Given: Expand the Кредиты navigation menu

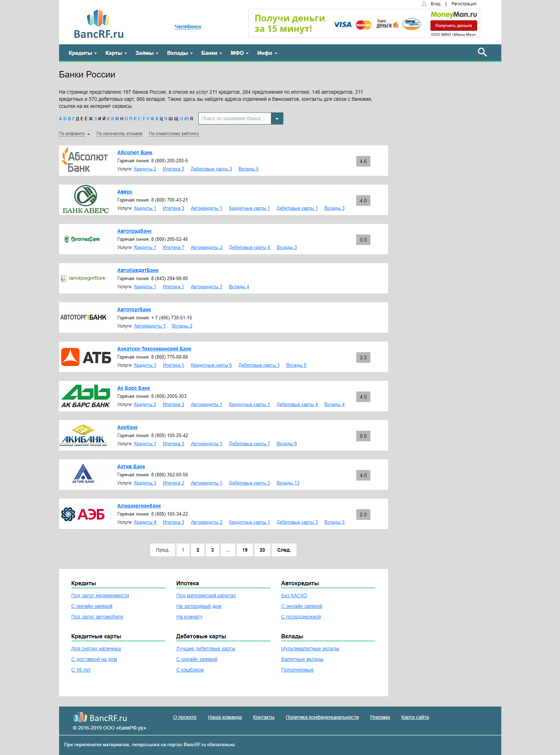Looking at the screenshot, I should coord(83,53).
